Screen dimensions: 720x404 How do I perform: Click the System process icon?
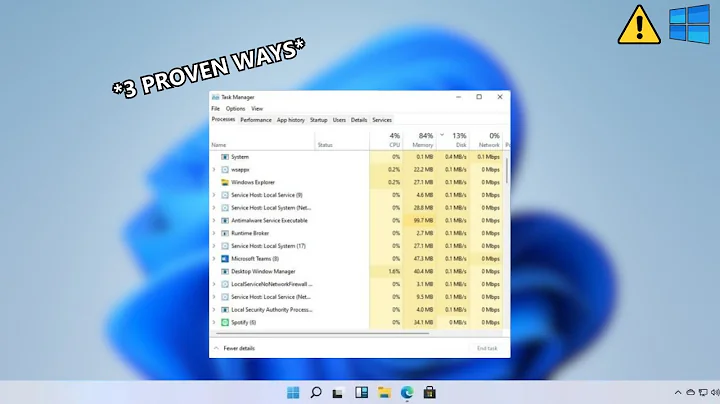225,157
